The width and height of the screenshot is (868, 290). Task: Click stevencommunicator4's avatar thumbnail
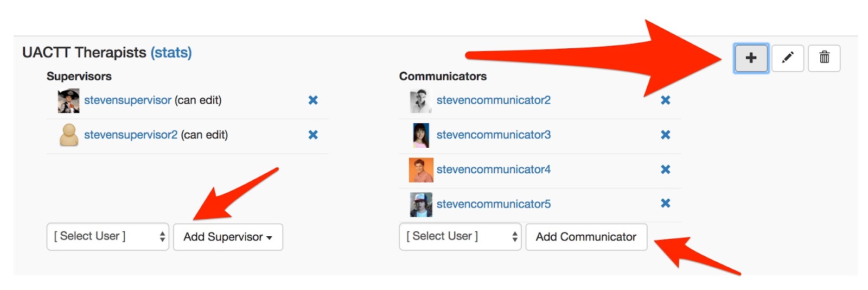[x=420, y=170]
